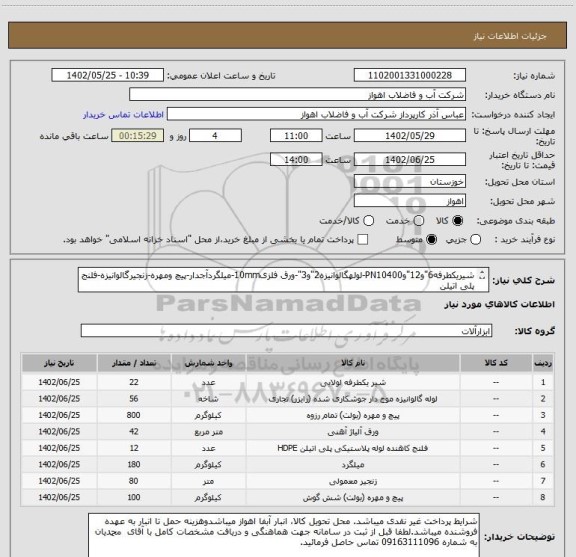Click the buyer notes text box
This screenshot has width=576, height=557.
[x=284, y=535]
